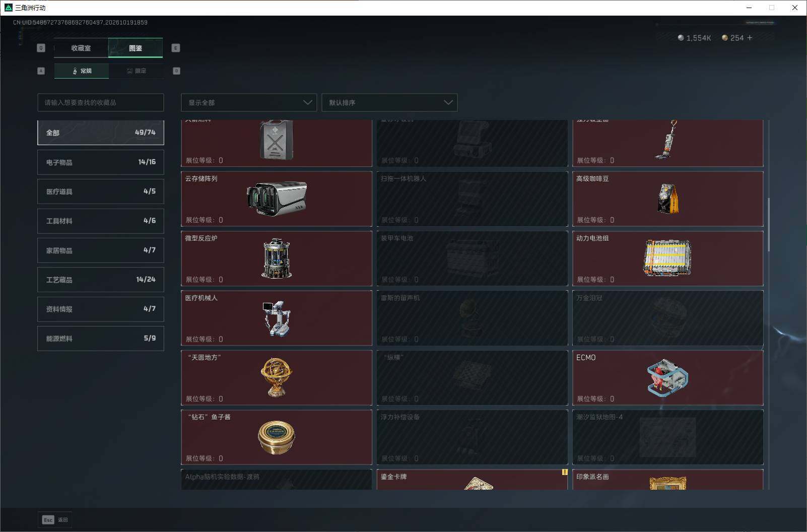Filter by 医疗道具 category
The width and height of the screenshot is (807, 532).
[x=101, y=191]
